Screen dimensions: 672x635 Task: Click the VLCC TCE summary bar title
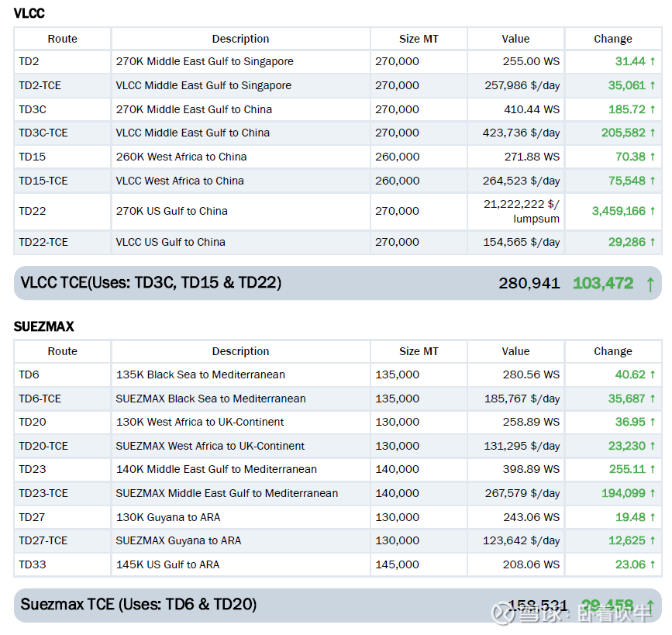pyautogui.click(x=151, y=283)
